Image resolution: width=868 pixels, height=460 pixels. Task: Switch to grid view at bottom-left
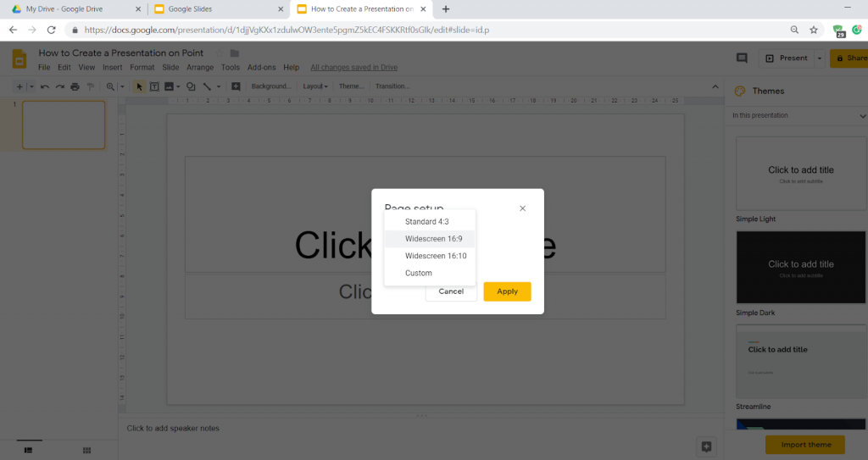[86, 450]
